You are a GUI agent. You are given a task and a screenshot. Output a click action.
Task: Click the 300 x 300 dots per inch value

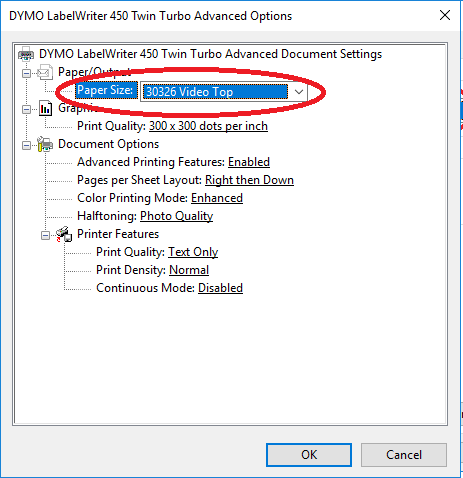pyautogui.click(x=208, y=126)
